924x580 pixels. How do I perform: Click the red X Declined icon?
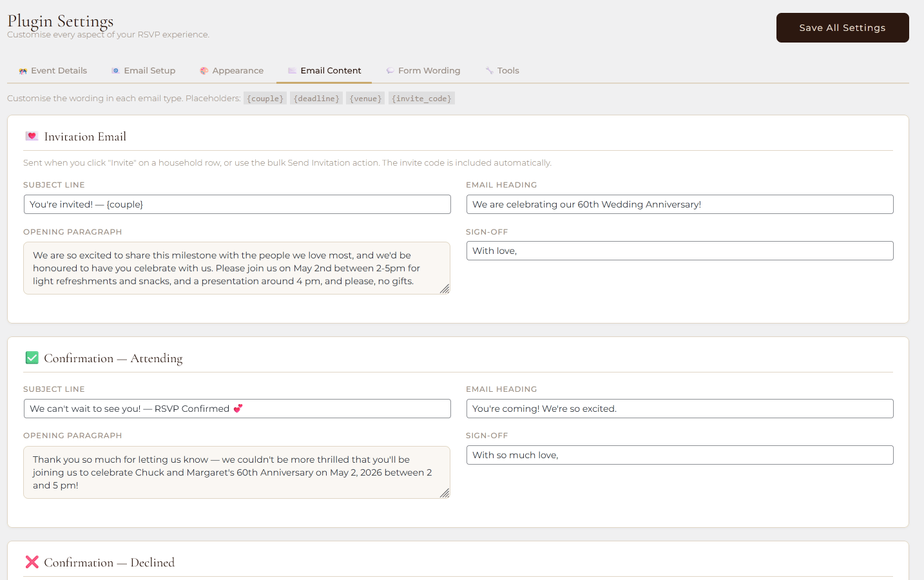click(32, 562)
